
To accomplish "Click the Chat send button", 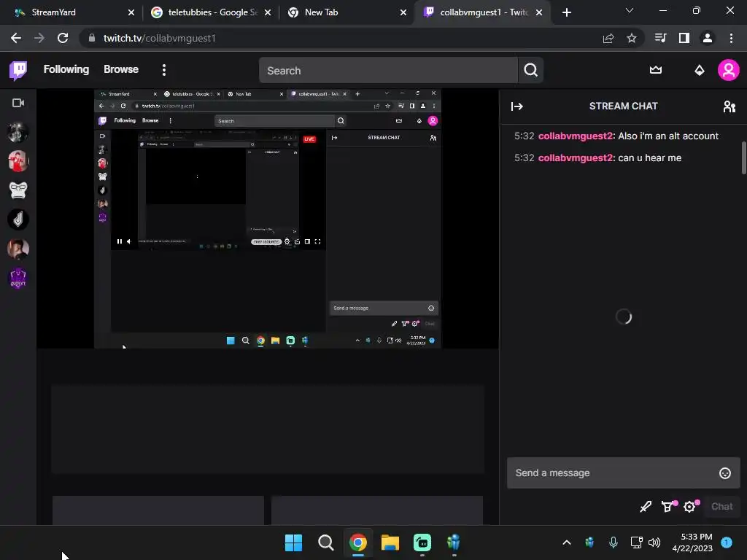I will tap(721, 507).
